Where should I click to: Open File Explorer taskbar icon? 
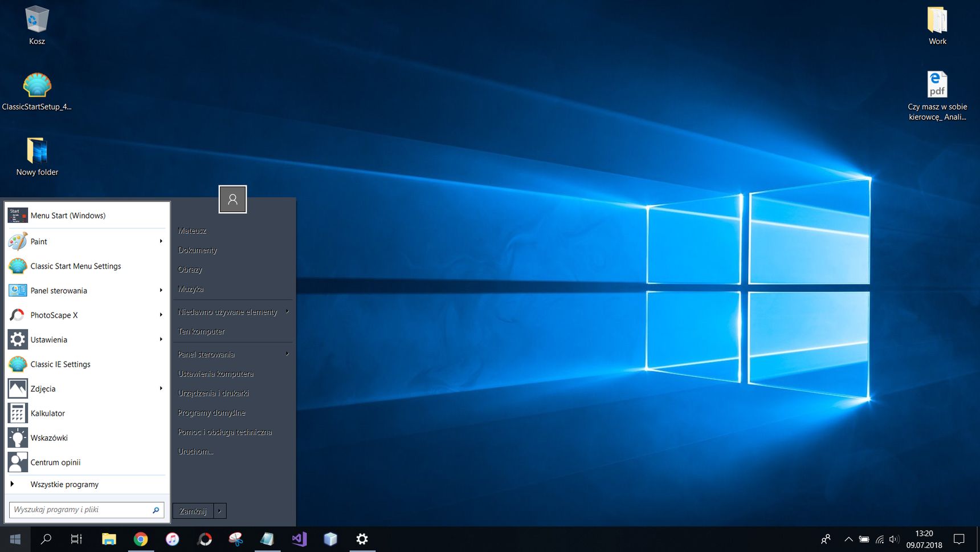(109, 539)
